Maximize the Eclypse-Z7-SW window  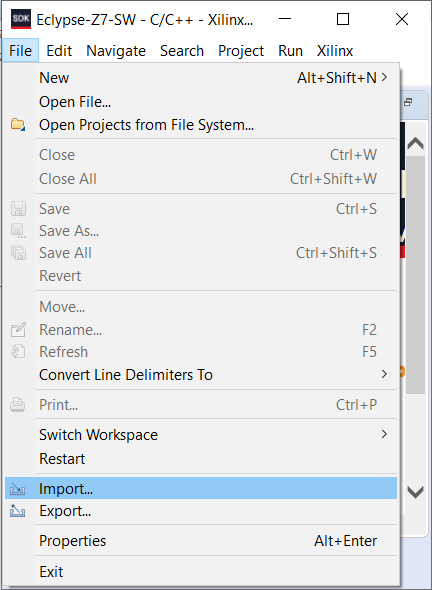tap(342, 19)
